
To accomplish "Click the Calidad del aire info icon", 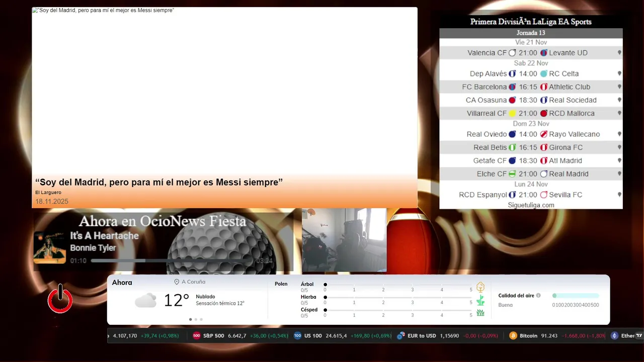I will [x=538, y=296].
